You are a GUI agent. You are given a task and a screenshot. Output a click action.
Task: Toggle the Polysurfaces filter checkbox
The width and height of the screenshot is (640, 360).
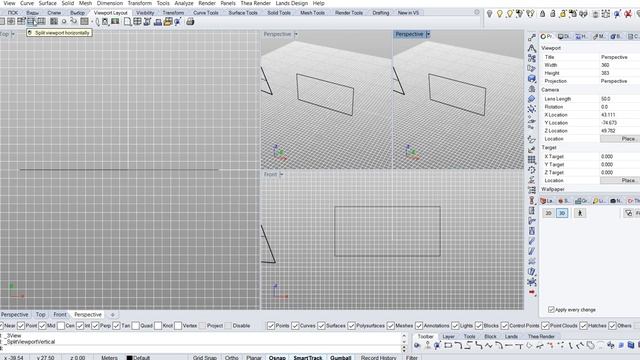[351, 326]
